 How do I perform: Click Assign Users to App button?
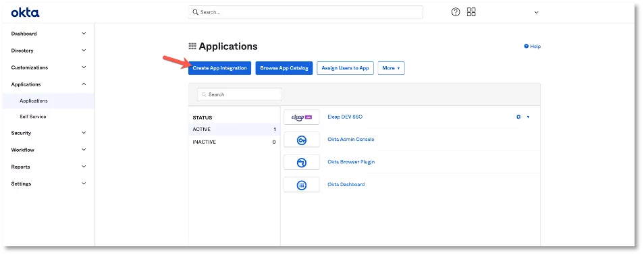pos(345,68)
